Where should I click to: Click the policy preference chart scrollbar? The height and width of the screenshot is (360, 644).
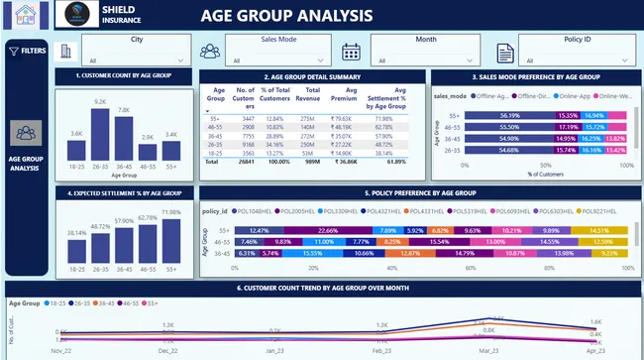[x=637, y=234]
